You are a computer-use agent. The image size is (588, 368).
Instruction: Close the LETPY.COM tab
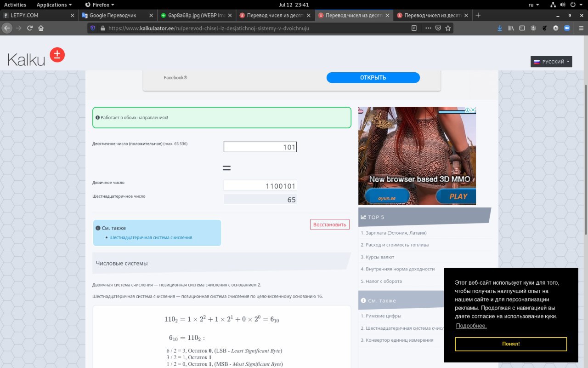(72, 15)
